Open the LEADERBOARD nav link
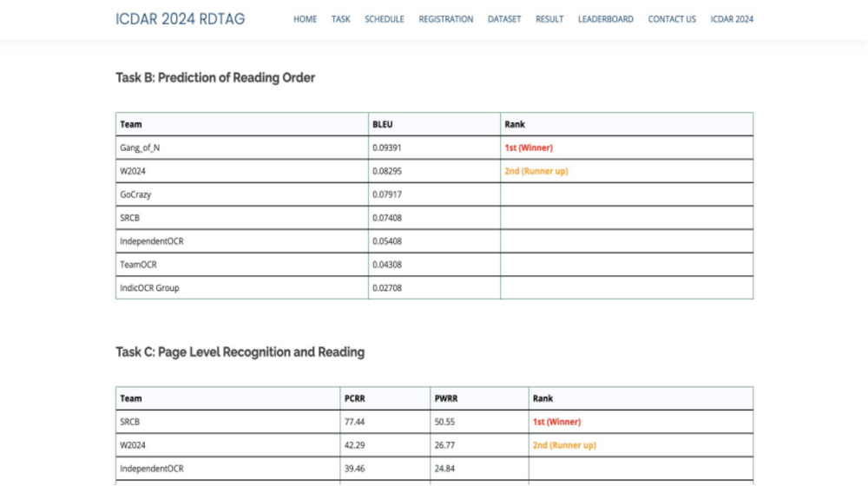This screenshot has height=486, width=868. point(606,19)
